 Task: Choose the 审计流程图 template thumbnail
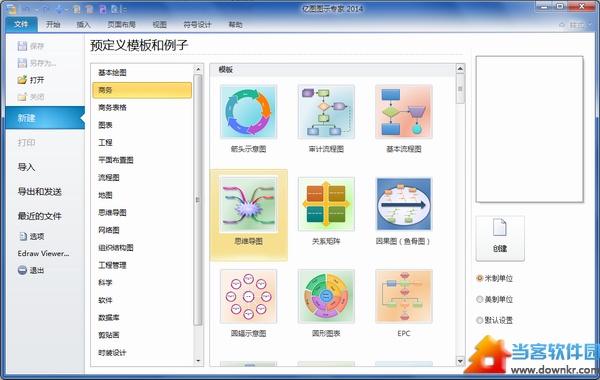tap(326, 112)
